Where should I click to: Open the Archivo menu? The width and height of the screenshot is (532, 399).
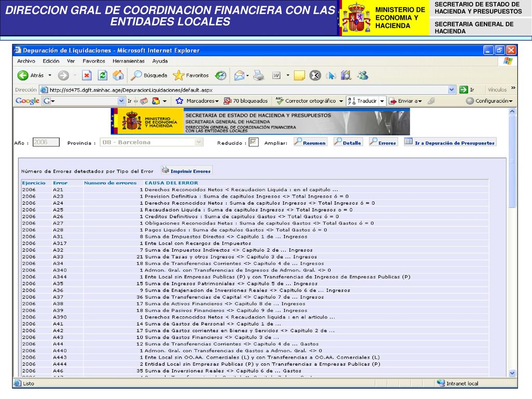point(26,61)
